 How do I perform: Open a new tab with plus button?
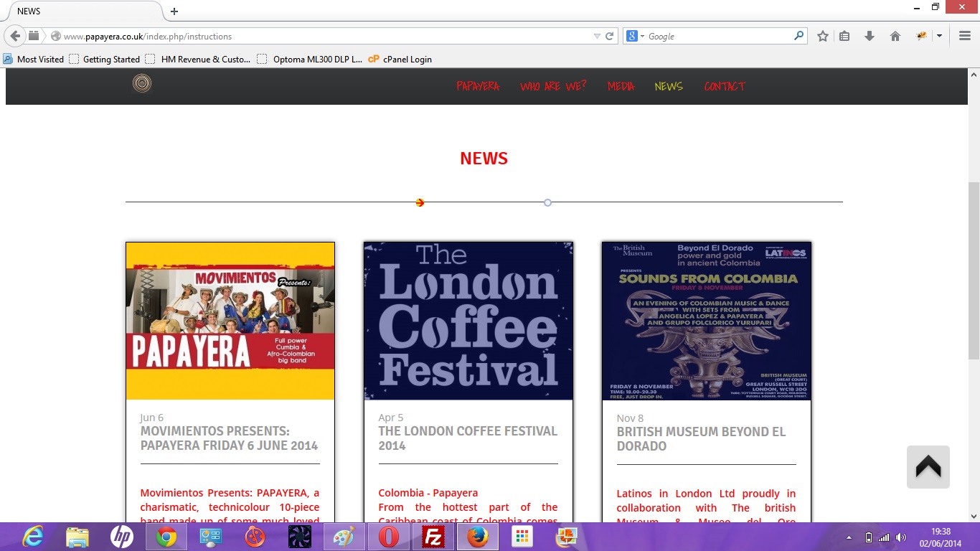174,11
